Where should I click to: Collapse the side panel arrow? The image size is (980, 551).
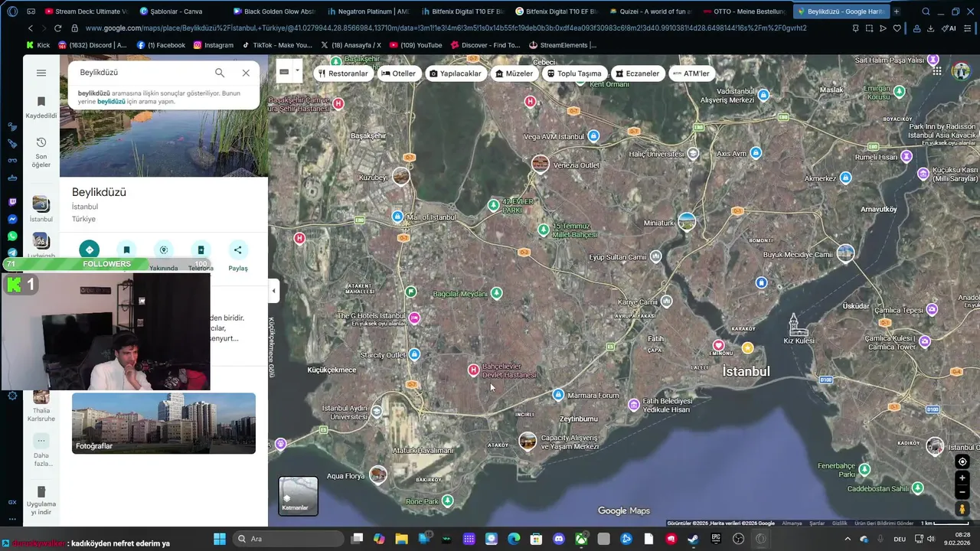[273, 291]
